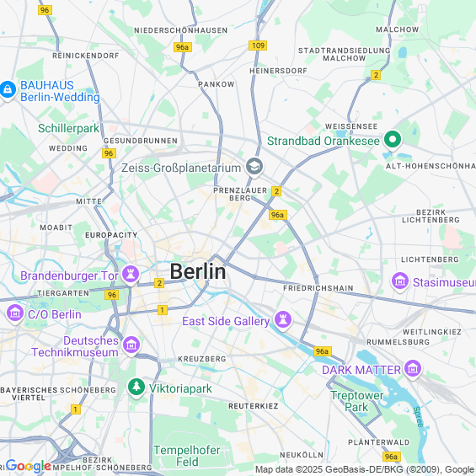The height and width of the screenshot is (476, 476).
Task: Open the Google logo link
Action: click(x=29, y=466)
